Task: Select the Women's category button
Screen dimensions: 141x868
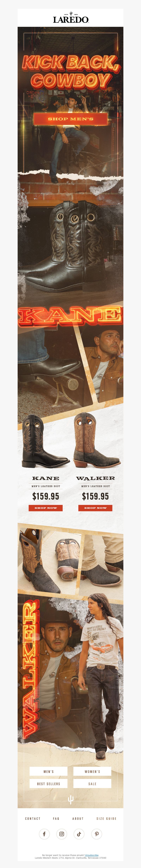Action: coord(92,771)
